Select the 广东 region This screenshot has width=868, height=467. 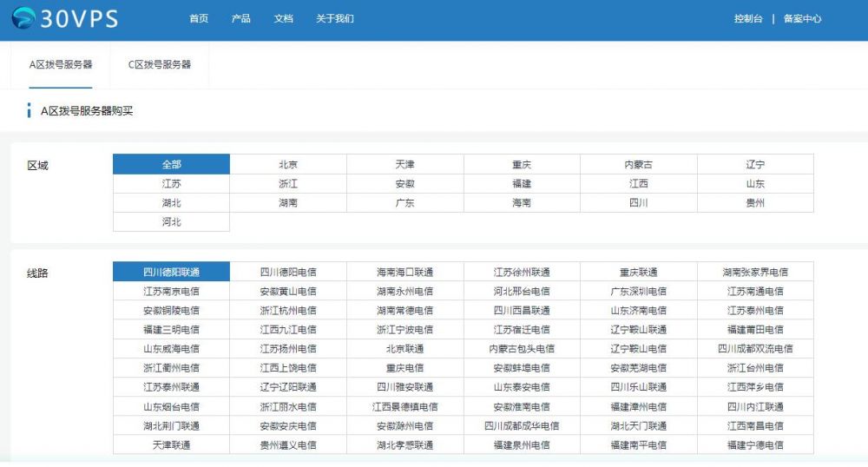tap(404, 203)
